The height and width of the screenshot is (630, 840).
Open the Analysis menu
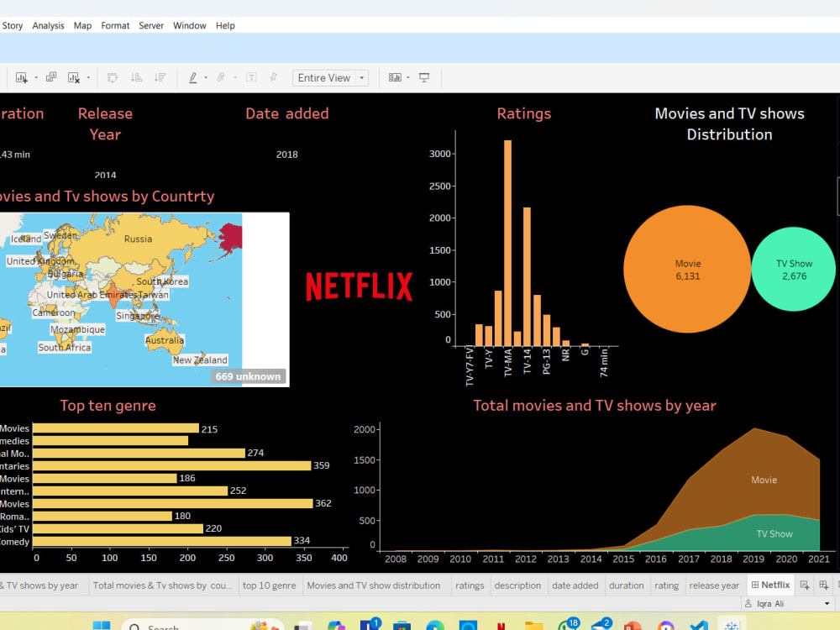pyautogui.click(x=48, y=25)
